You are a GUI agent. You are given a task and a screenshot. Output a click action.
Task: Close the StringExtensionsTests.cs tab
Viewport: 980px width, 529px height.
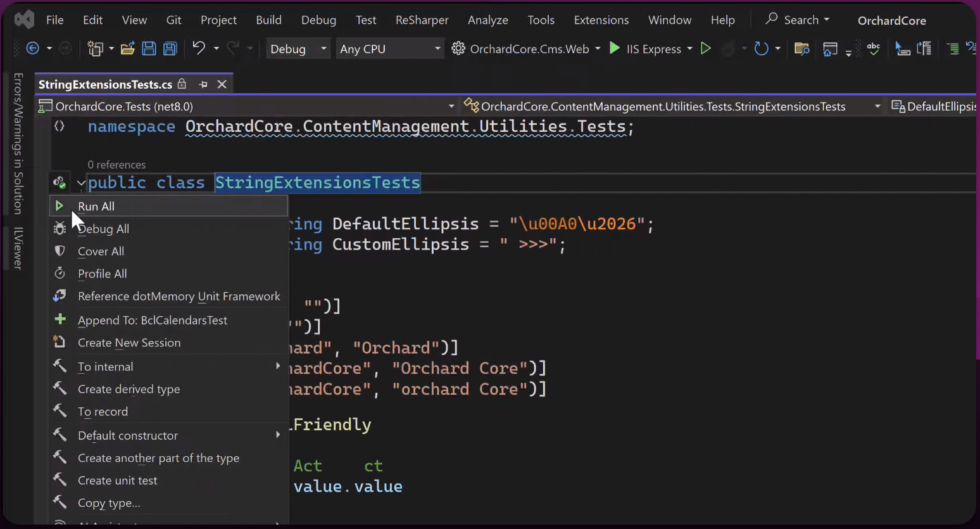pos(222,84)
